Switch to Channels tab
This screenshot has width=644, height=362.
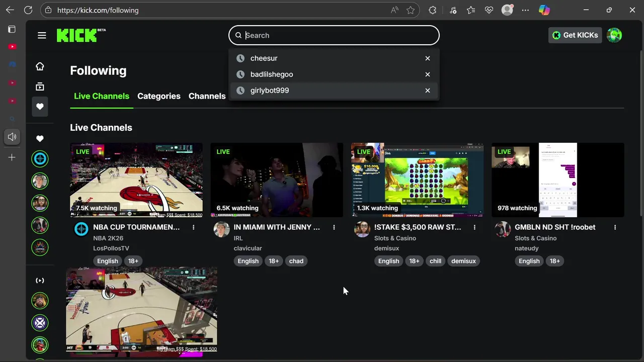tap(207, 96)
